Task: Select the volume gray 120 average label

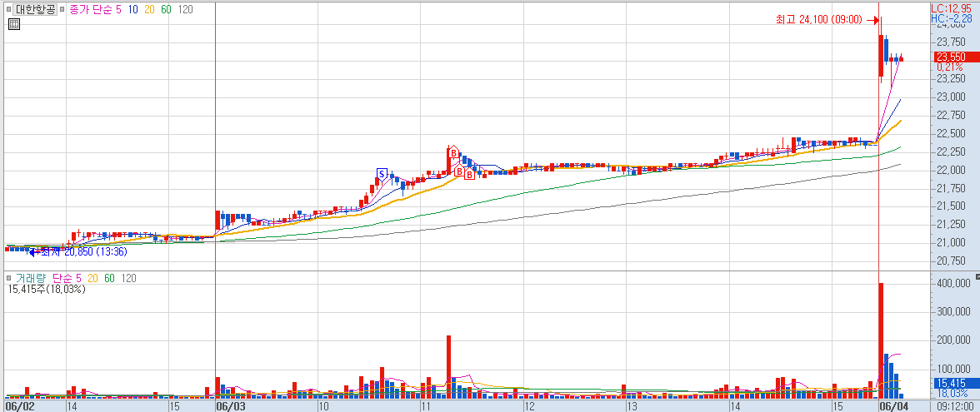Action: (128, 278)
